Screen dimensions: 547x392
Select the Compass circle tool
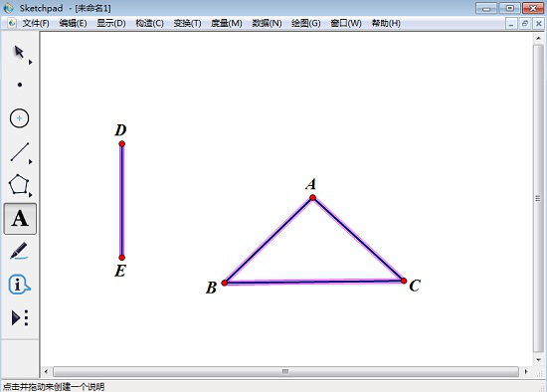point(19,118)
